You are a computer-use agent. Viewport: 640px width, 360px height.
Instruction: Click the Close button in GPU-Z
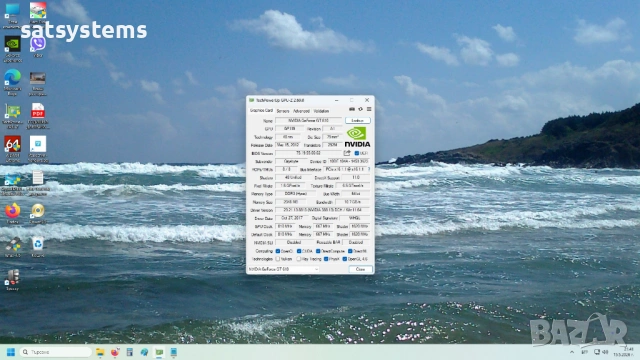360,269
